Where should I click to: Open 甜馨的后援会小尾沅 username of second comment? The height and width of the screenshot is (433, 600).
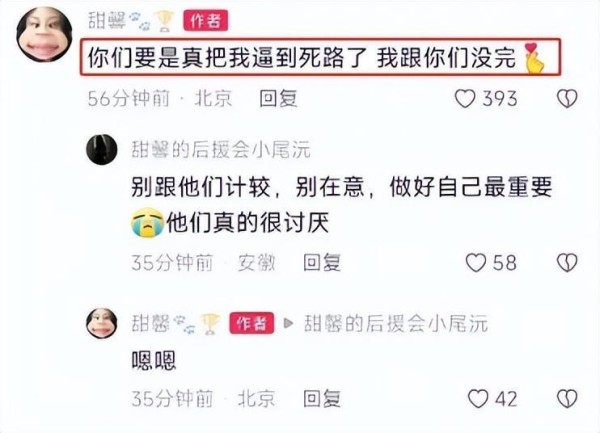coord(221,150)
